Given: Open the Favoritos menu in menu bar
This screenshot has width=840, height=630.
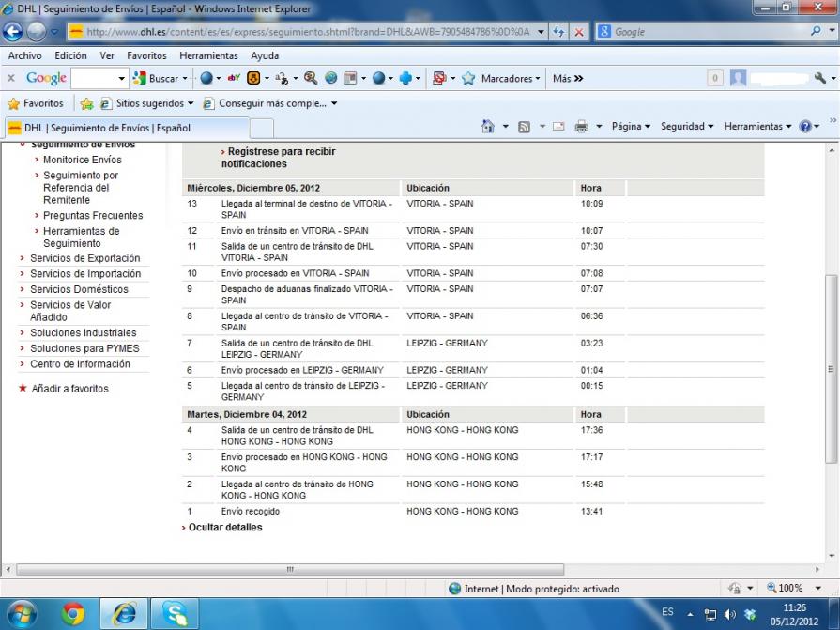Looking at the screenshot, I should (146, 55).
